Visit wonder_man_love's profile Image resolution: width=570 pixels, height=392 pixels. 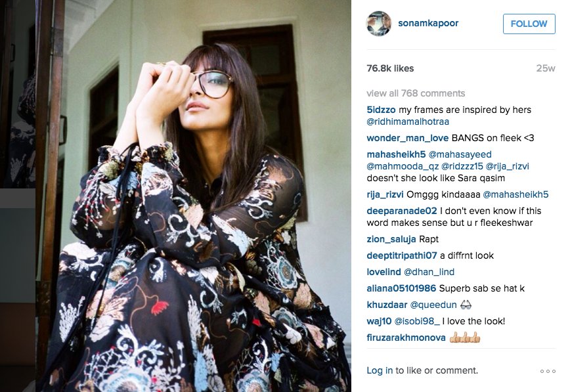point(408,138)
